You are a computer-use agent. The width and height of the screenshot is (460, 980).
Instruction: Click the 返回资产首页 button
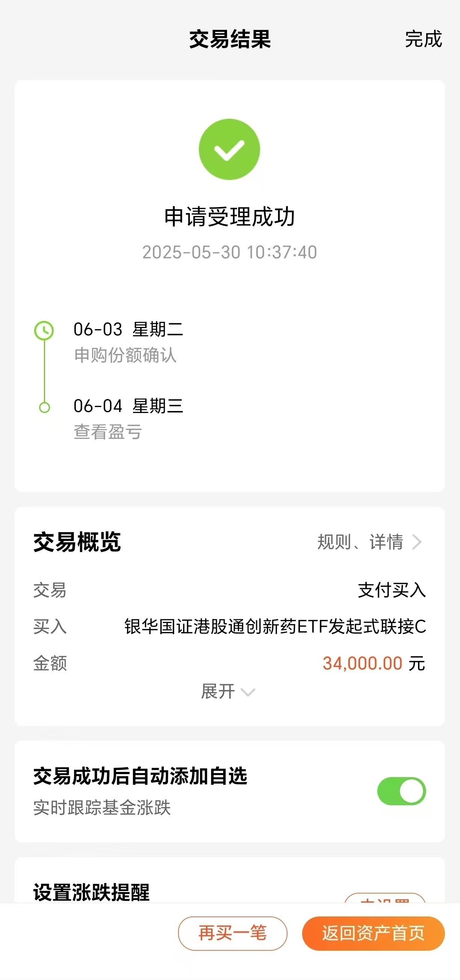pyautogui.click(x=373, y=933)
